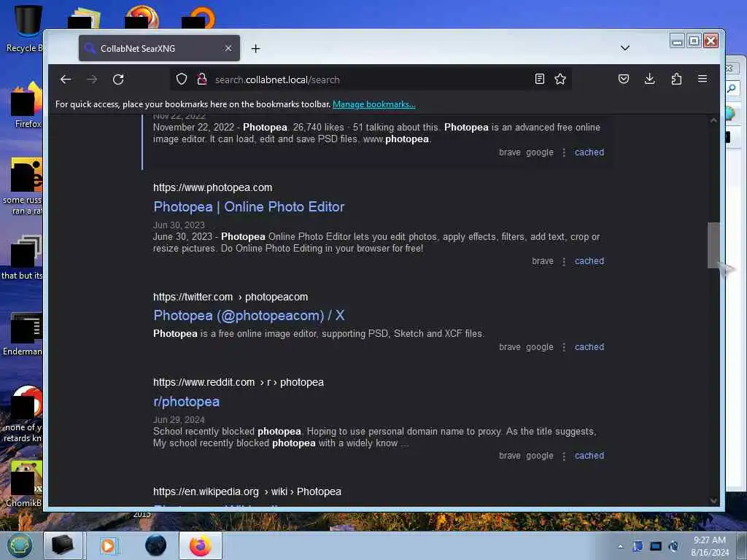The image size is (747, 560).
Task: Select the ChomikB desktop icon
Action: [23, 484]
